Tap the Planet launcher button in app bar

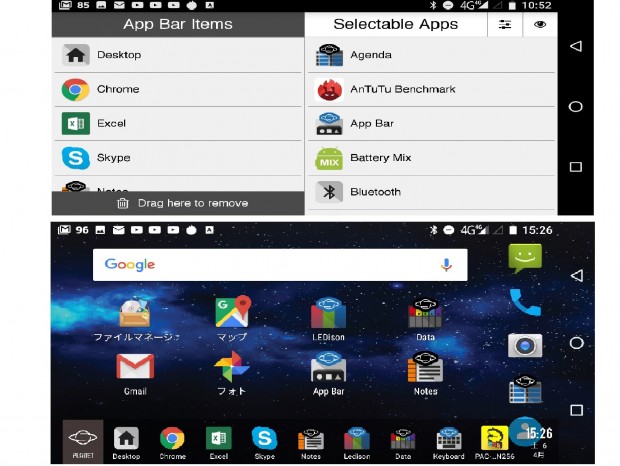pos(83,441)
